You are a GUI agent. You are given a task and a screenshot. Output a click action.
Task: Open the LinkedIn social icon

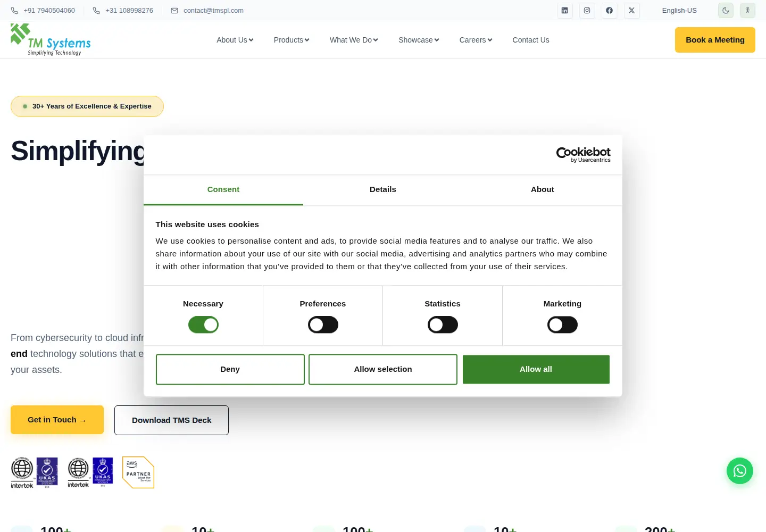click(x=564, y=10)
